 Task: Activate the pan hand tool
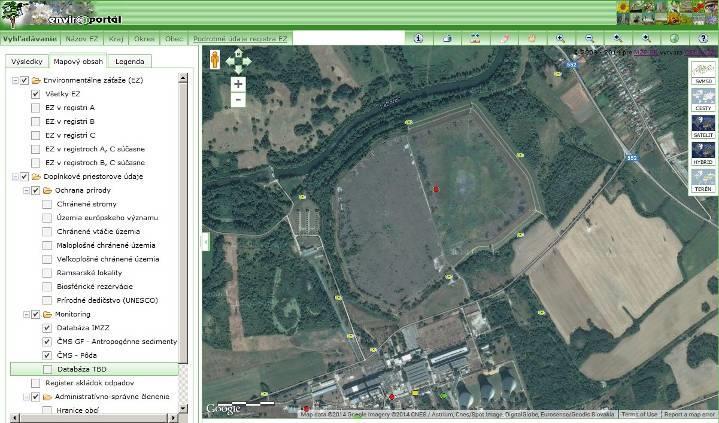click(x=532, y=39)
